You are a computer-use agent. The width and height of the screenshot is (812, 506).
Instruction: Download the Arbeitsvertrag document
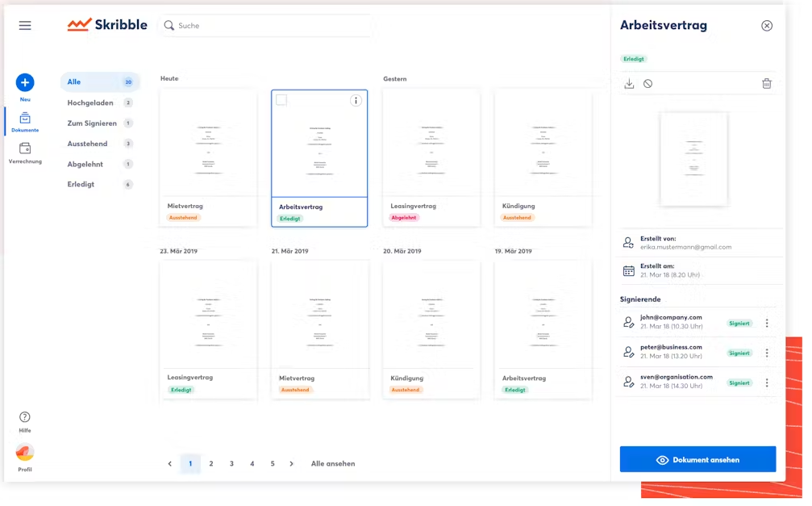tap(629, 84)
